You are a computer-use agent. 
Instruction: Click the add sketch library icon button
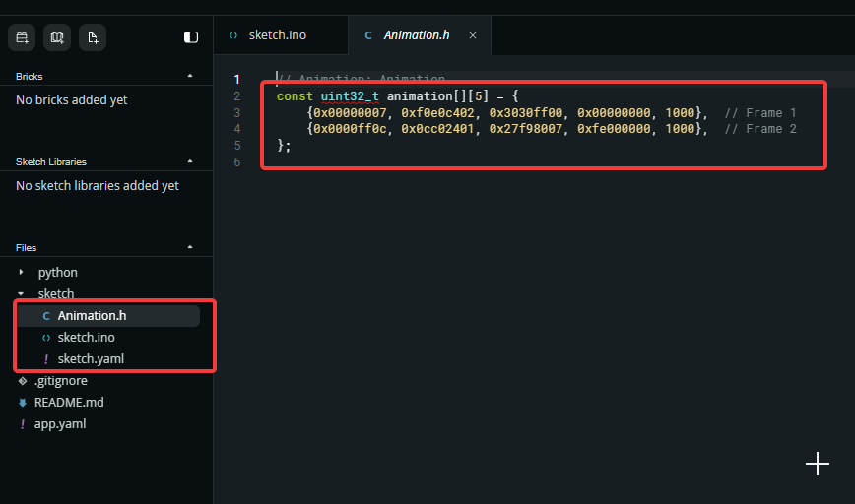(57, 37)
